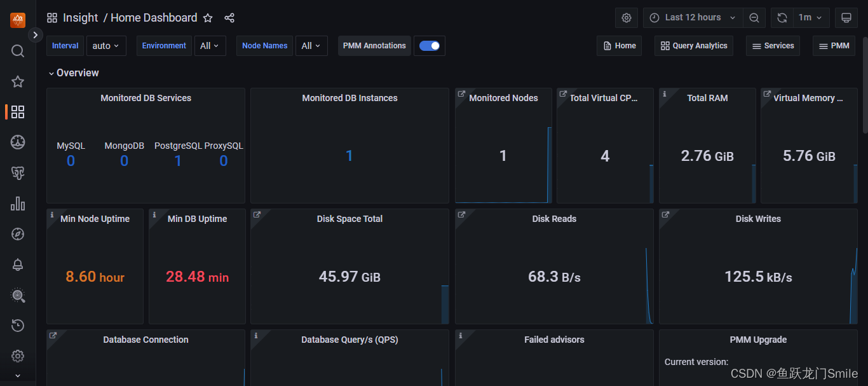The height and width of the screenshot is (386, 868).
Task: Click Failed advisors panel title
Action: point(554,340)
